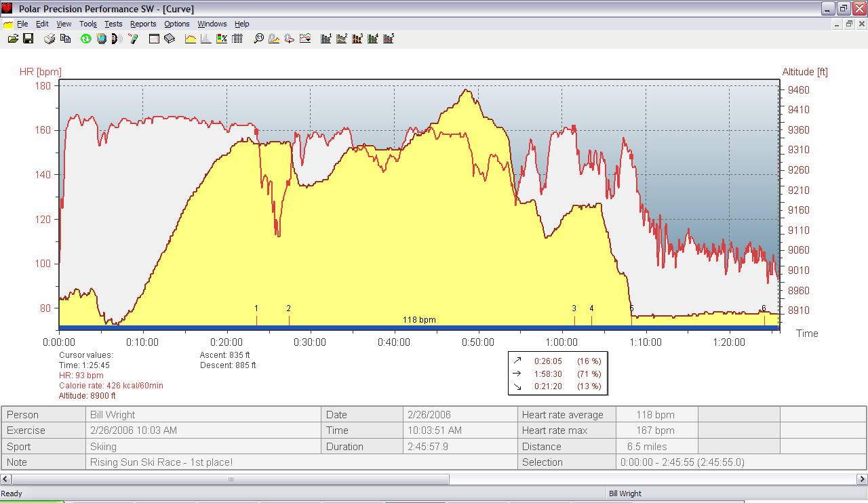Click the Polar heart icon in title bar
Screen dimensions: 868x503
click(7, 8)
